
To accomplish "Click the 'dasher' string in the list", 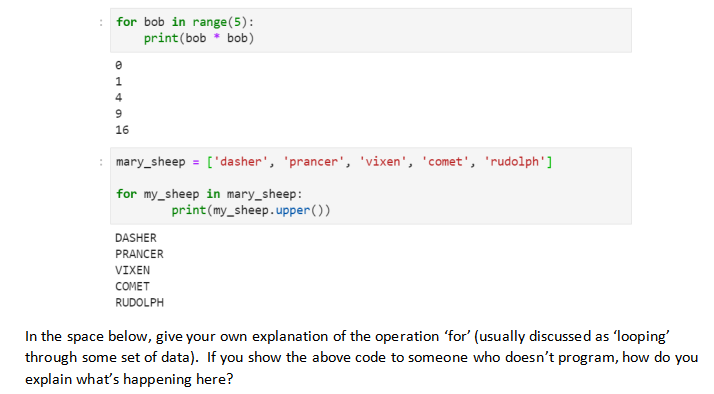I will click(x=241, y=162).
